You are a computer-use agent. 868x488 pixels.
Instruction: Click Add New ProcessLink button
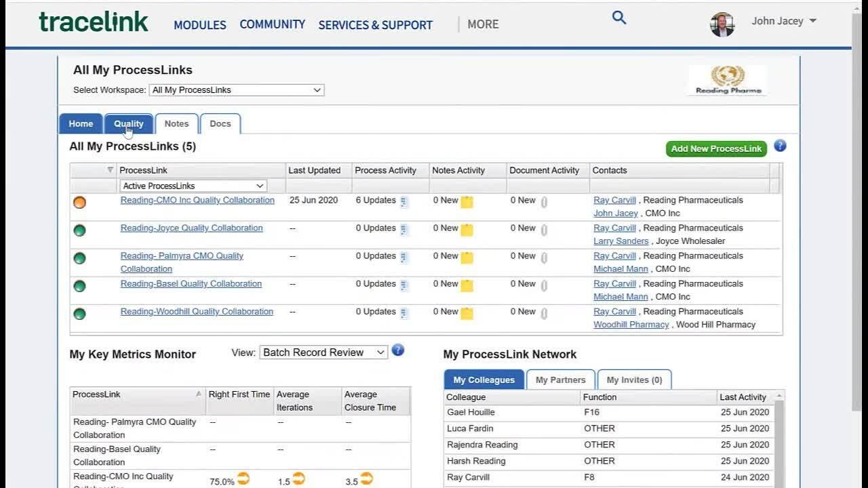717,148
